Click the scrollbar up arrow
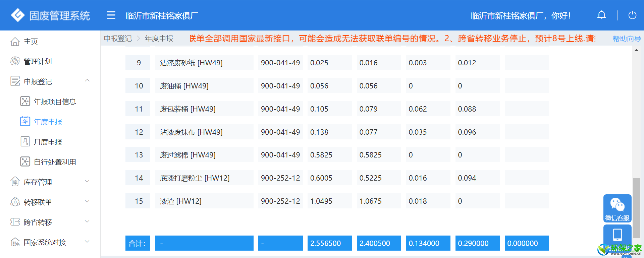The height and width of the screenshot is (258, 644). [636, 50]
